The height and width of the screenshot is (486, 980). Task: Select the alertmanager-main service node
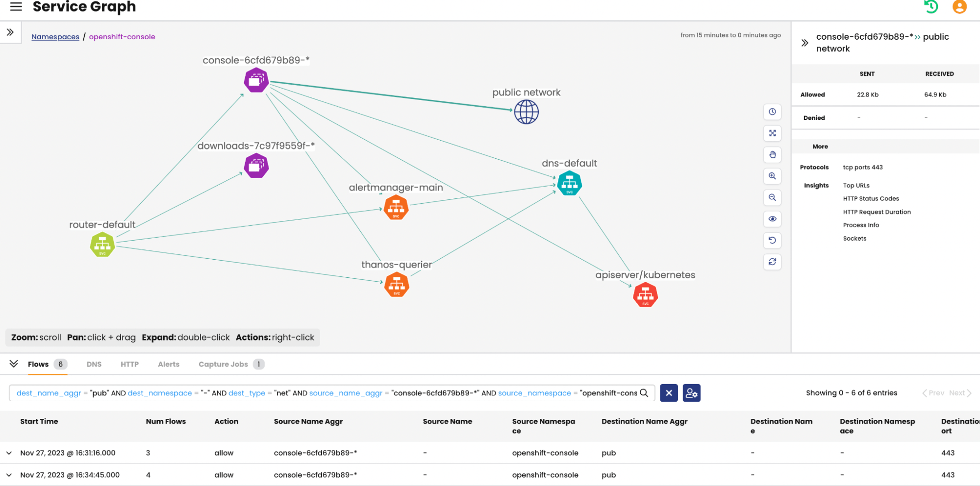(396, 207)
